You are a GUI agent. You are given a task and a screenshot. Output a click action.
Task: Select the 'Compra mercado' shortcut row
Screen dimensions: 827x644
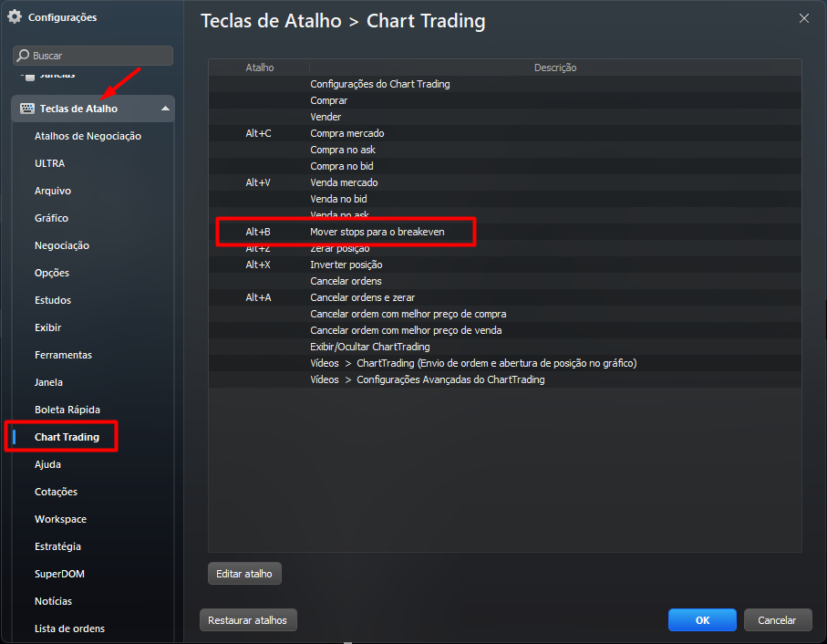(505, 133)
